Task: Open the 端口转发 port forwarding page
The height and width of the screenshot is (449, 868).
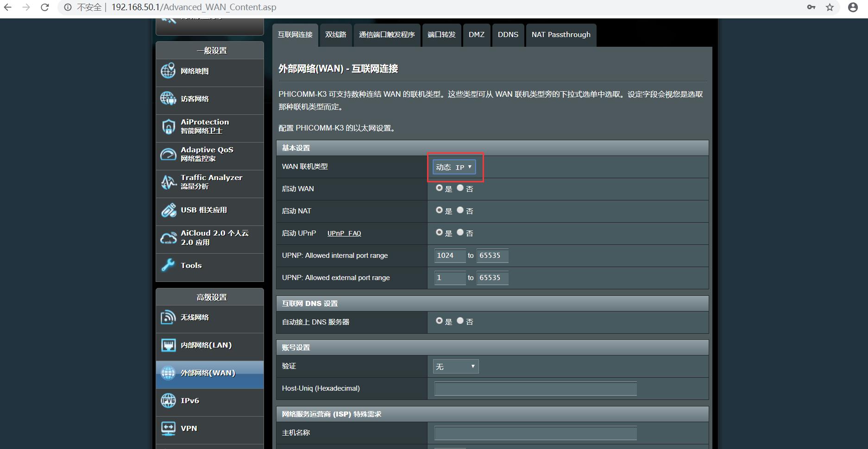Action: click(441, 35)
